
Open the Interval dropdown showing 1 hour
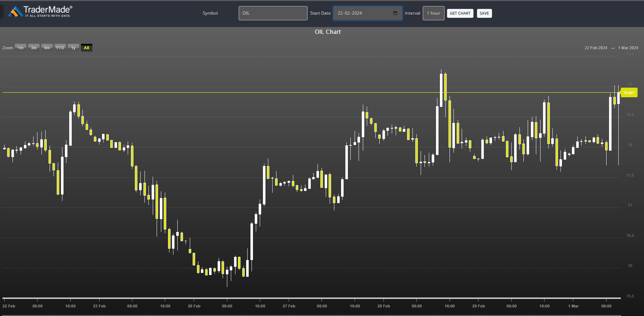click(433, 13)
